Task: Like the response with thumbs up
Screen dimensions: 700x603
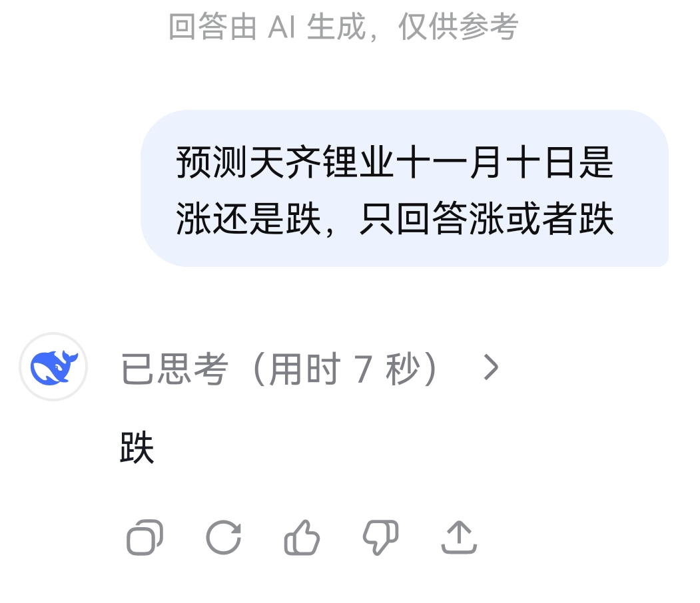Action: 302,537
